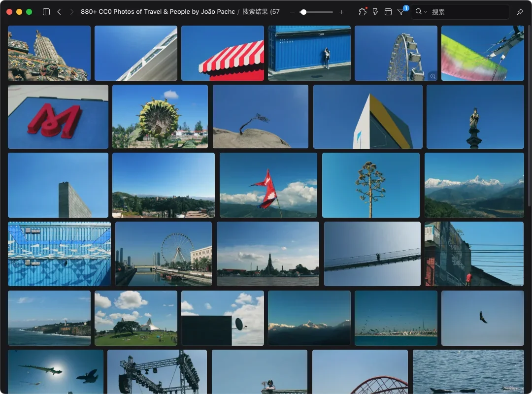Select the red M letter photo
The image size is (532, 394).
pyautogui.click(x=58, y=117)
